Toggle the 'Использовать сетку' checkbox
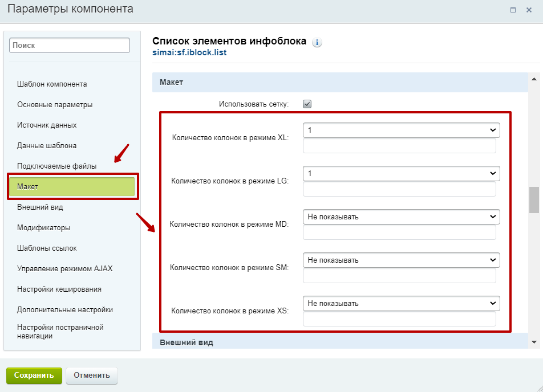The width and height of the screenshot is (543, 392). coord(307,104)
